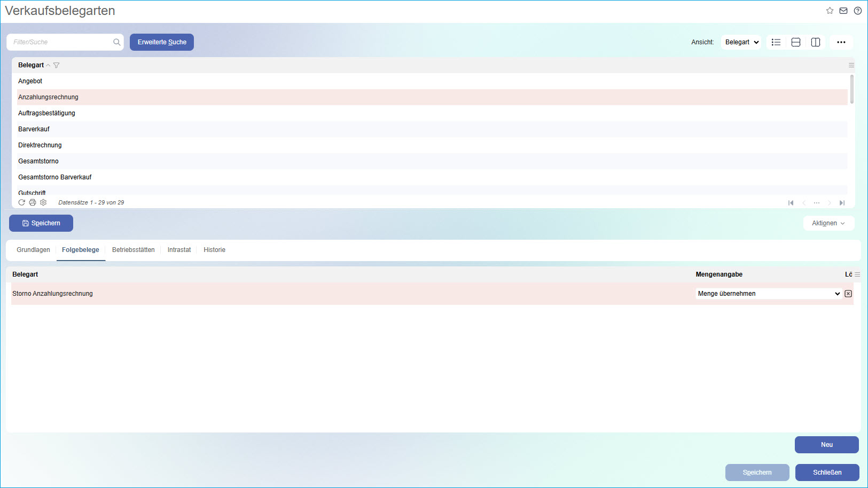Select the Gesamtstorno row
The image size is (868, 488).
pos(432,161)
